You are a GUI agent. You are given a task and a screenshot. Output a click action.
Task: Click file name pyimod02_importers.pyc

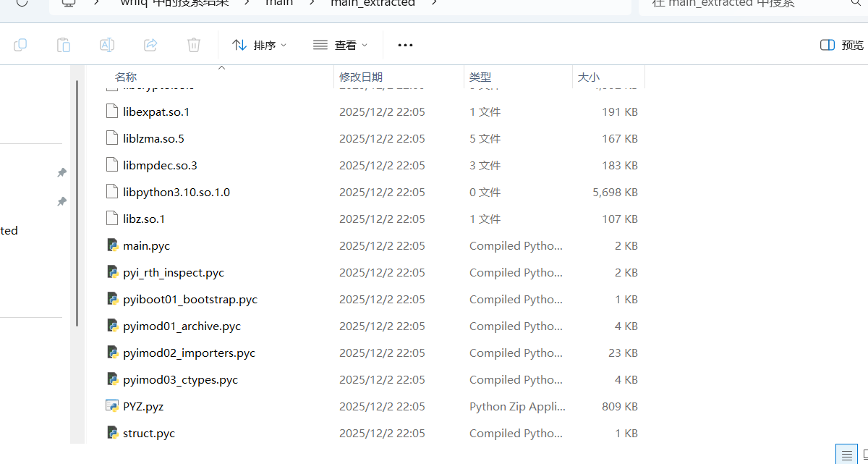coord(189,353)
